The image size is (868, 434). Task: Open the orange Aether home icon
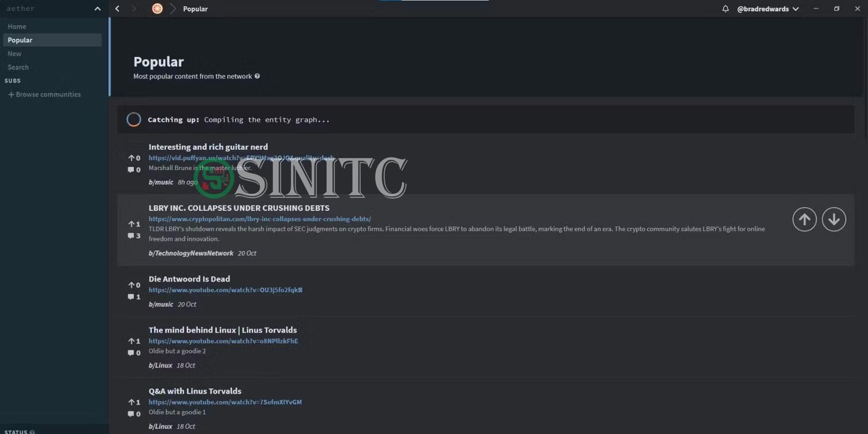click(157, 9)
